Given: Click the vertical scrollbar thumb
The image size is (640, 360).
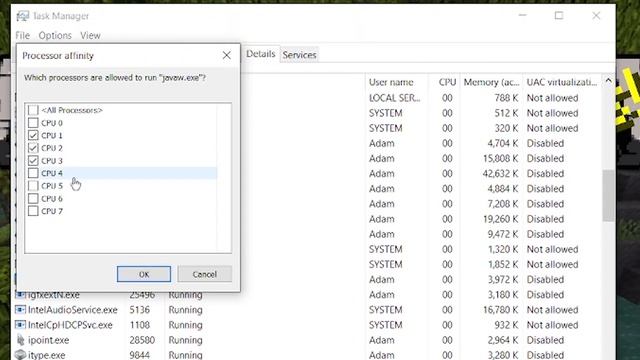Looking at the screenshot, I should click(608, 196).
